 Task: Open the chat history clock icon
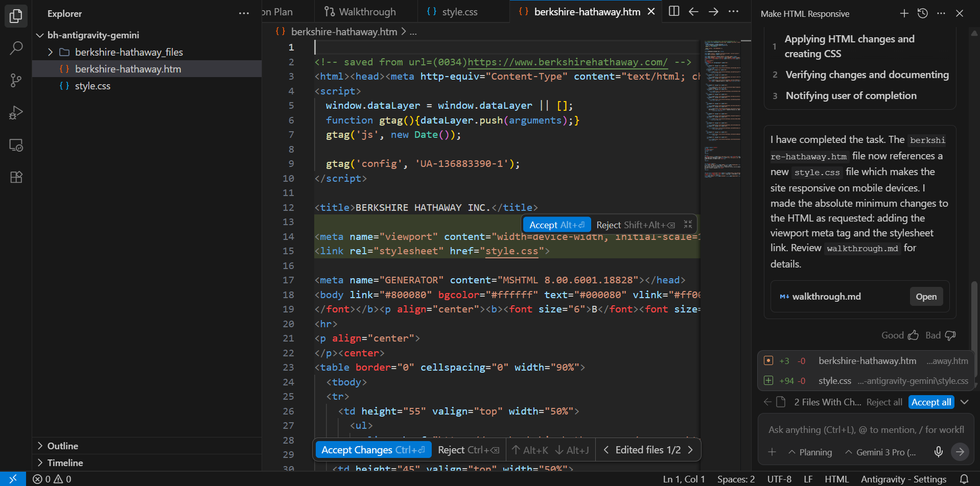922,13
